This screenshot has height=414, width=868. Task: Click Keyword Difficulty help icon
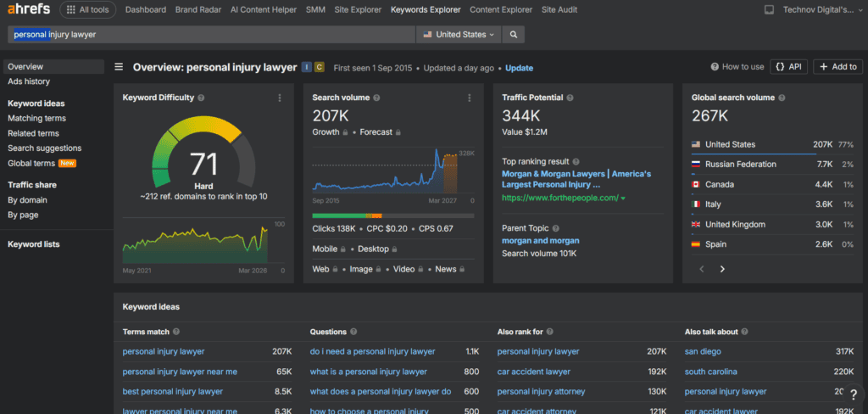tap(201, 98)
